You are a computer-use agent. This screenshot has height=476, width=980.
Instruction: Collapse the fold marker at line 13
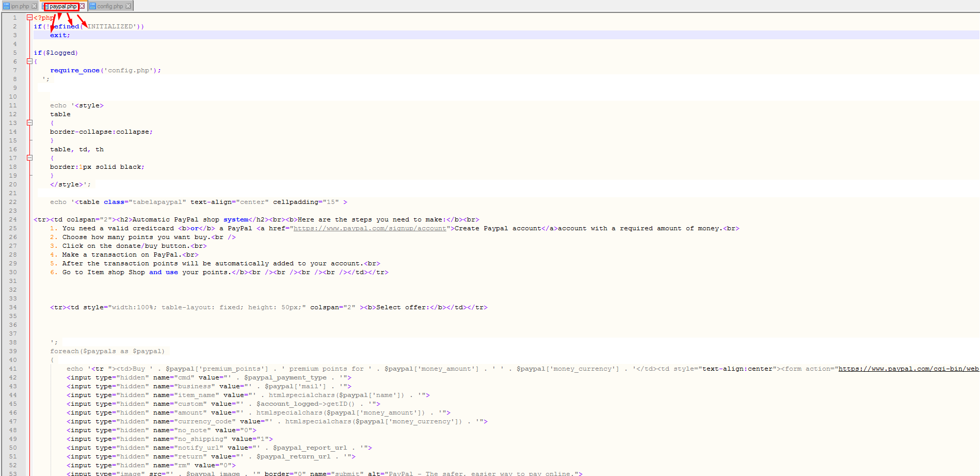pos(29,123)
